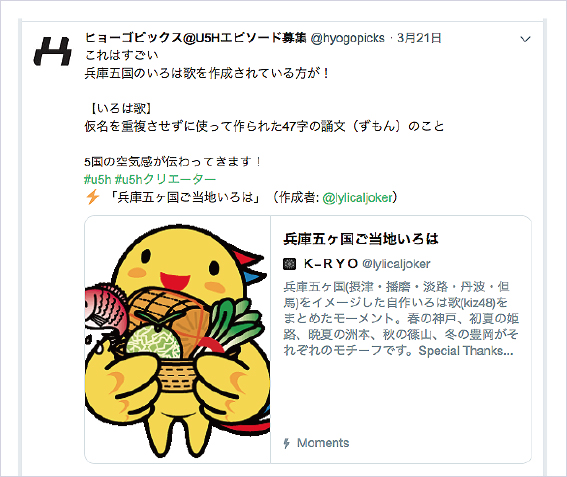Open the #u5h hashtag link

[98, 179]
